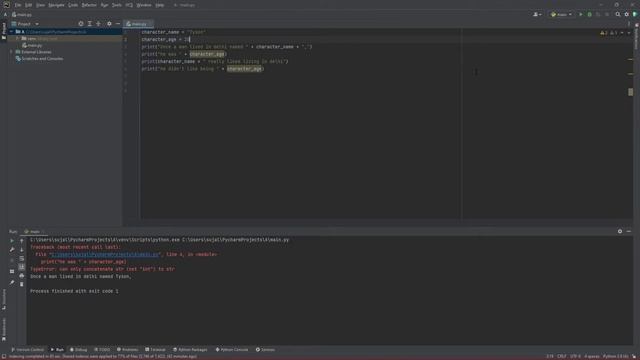Toggle the Project side tool button
Screen dimensions: 640x360
pyautogui.click(x=4, y=31)
